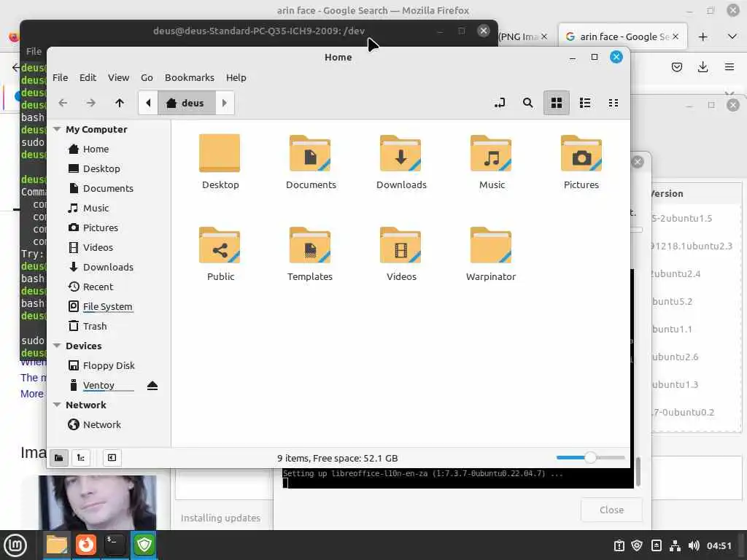Select the deus path bar button
Screen dimensions: 747x560
[x=186, y=103]
